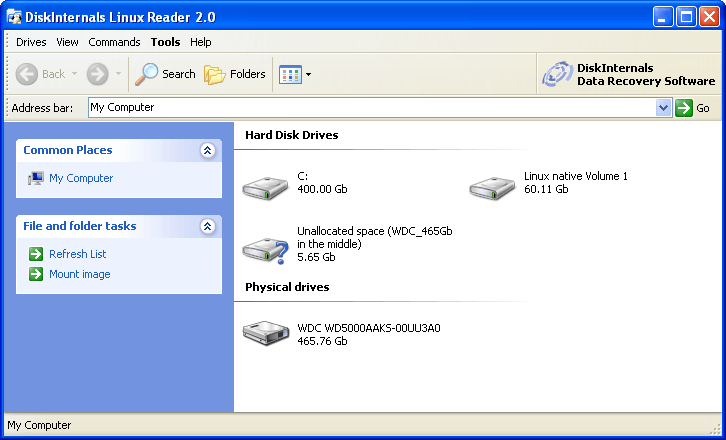Select the C: 400.00 Gb label
726x440 pixels.
[x=322, y=182]
